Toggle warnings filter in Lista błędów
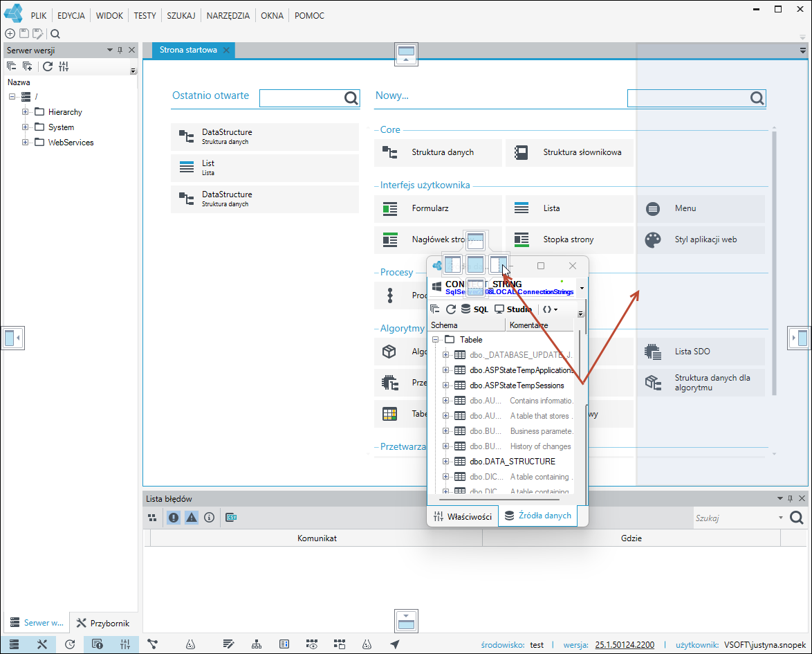 [192, 517]
